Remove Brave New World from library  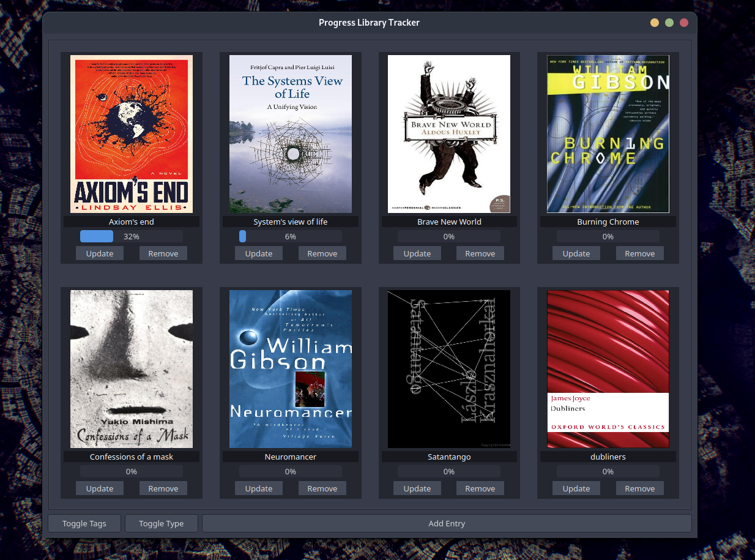click(x=480, y=253)
